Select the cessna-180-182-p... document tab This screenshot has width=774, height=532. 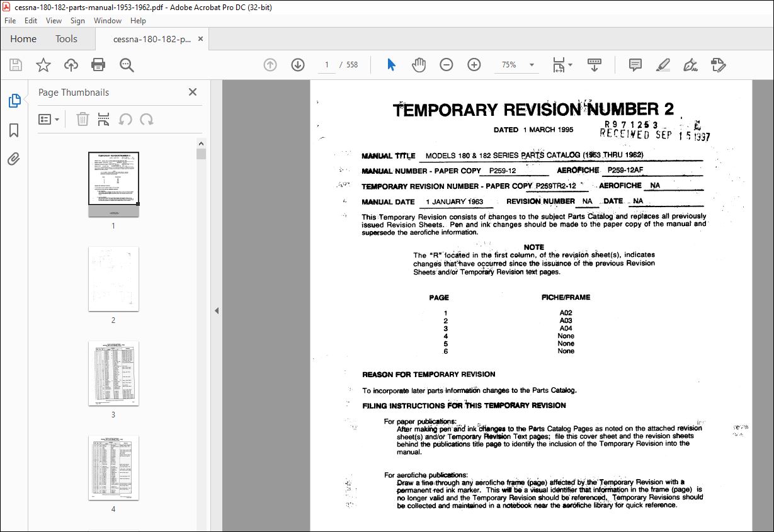tap(152, 39)
